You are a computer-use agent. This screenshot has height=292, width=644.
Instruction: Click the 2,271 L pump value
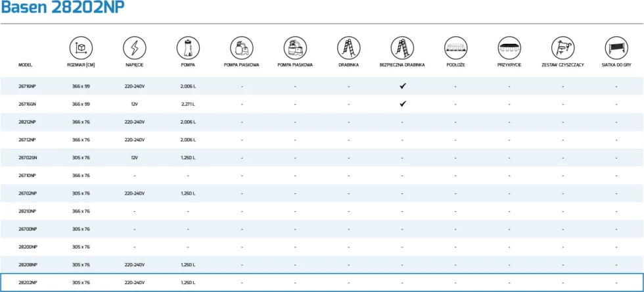tap(188, 105)
